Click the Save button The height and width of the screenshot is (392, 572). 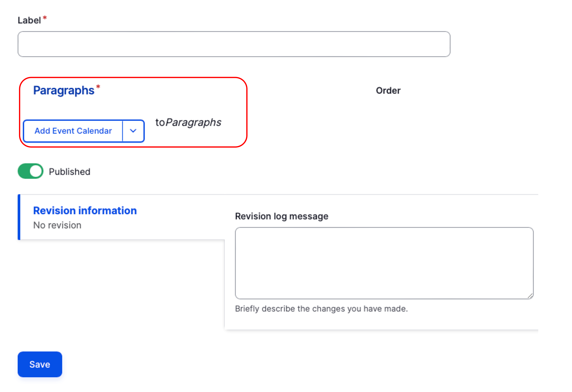(x=40, y=364)
